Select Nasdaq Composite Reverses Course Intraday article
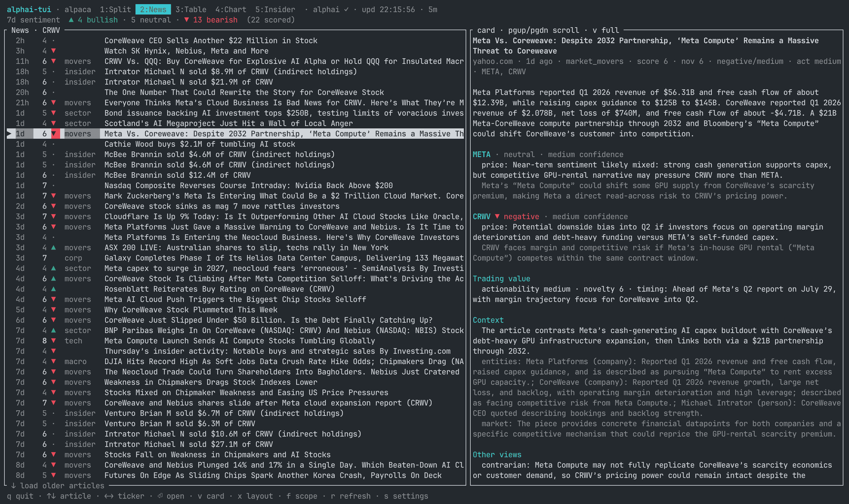Image resolution: width=849 pixels, height=504 pixels. (x=235, y=186)
